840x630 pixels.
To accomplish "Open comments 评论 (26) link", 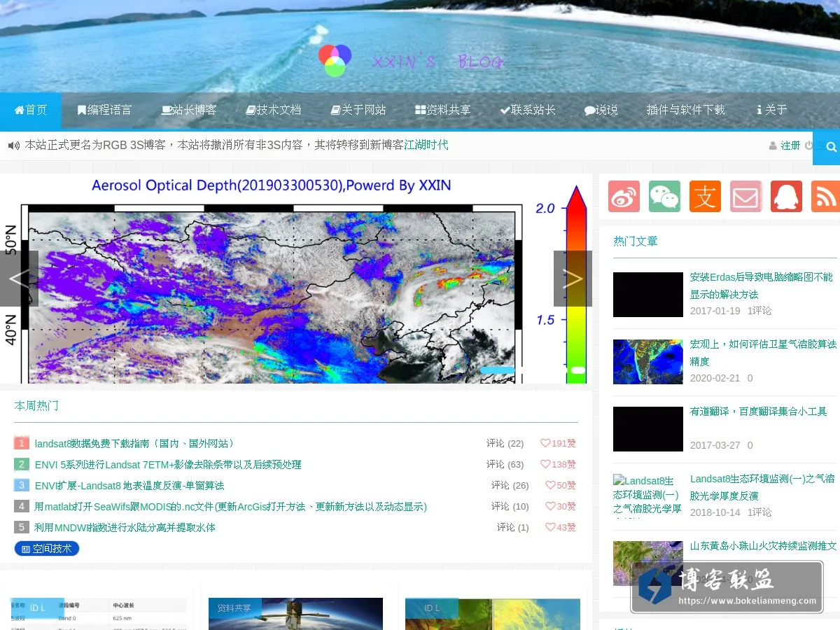I will tap(510, 485).
